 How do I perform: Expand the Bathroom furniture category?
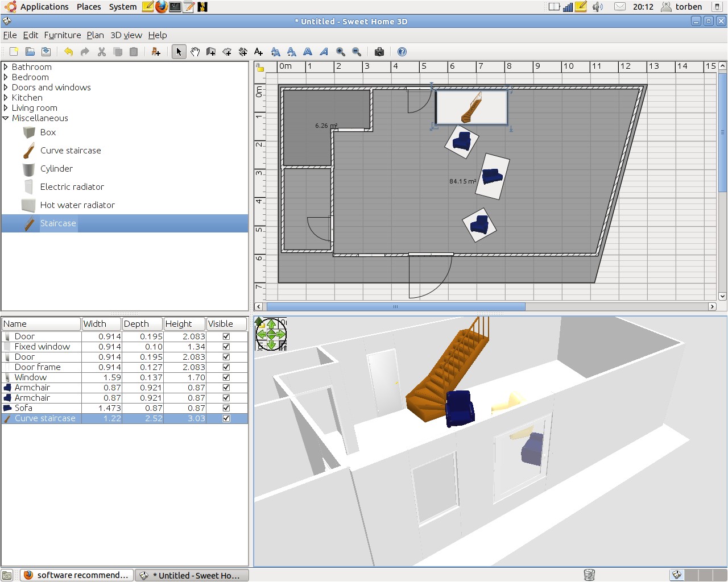[x=6, y=66]
